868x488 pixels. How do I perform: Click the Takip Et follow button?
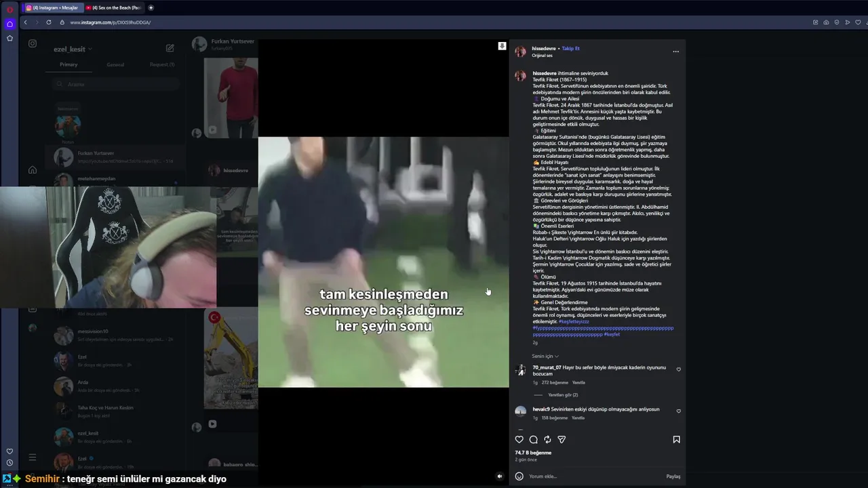point(571,49)
